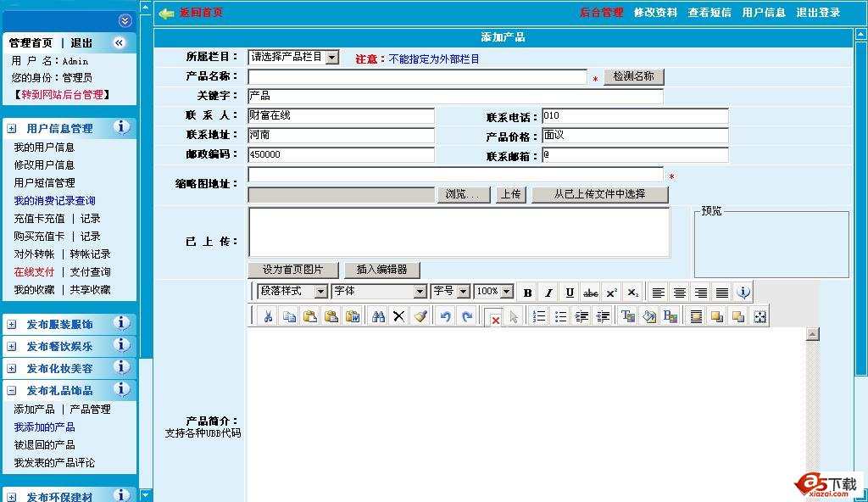Viewport: 868px width, 502px height.
Task: Click the 设为首页图片 button
Action: pos(292,270)
